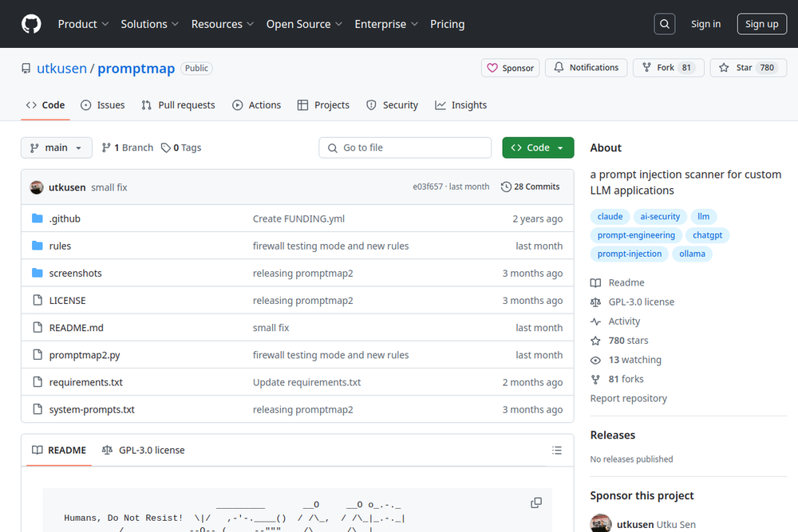Click the promptmap2.py file icon
The image size is (798, 532).
click(x=38, y=354)
